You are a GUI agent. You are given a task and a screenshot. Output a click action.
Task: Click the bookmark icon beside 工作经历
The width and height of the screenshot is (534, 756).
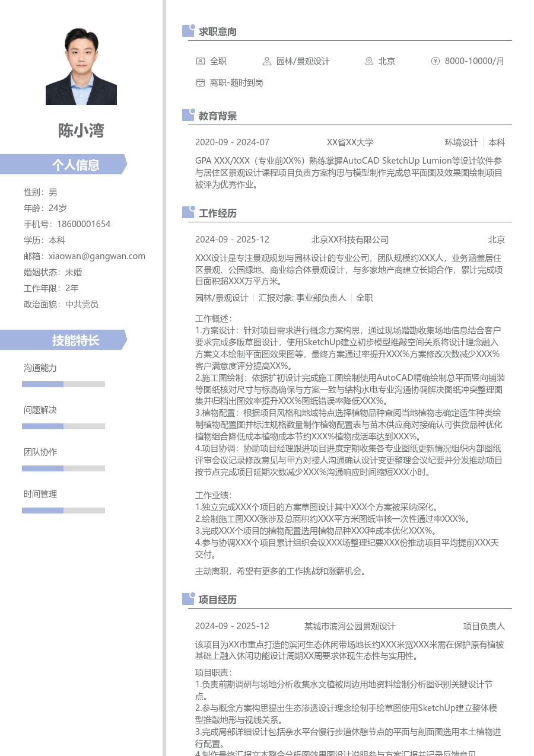pyautogui.click(x=187, y=212)
